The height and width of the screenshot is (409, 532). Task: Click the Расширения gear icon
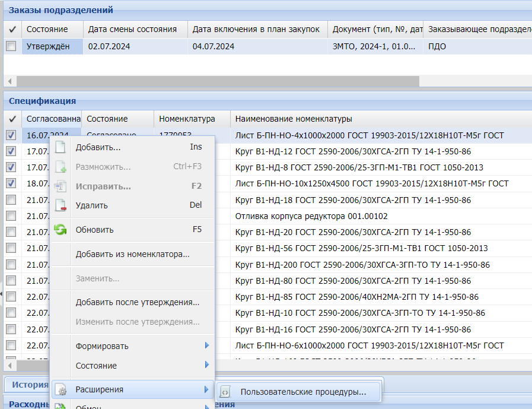tap(60, 389)
